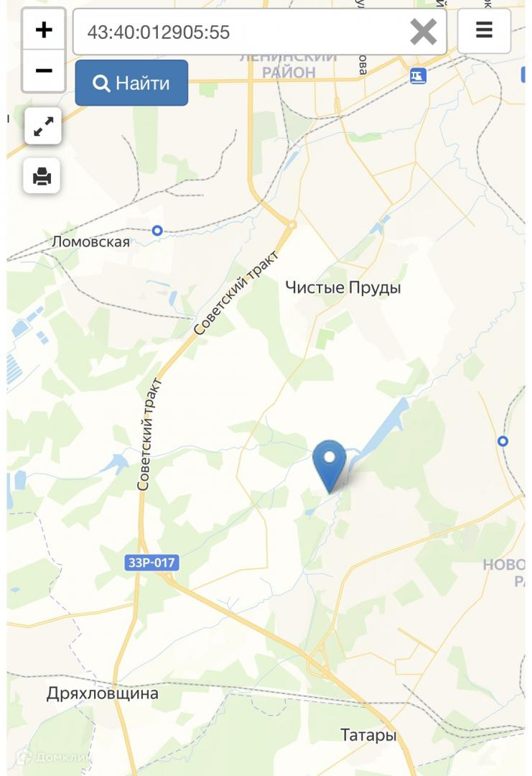Image resolution: width=532 pixels, height=776 pixels.
Task: Clear the search field with the X
Action: (423, 32)
